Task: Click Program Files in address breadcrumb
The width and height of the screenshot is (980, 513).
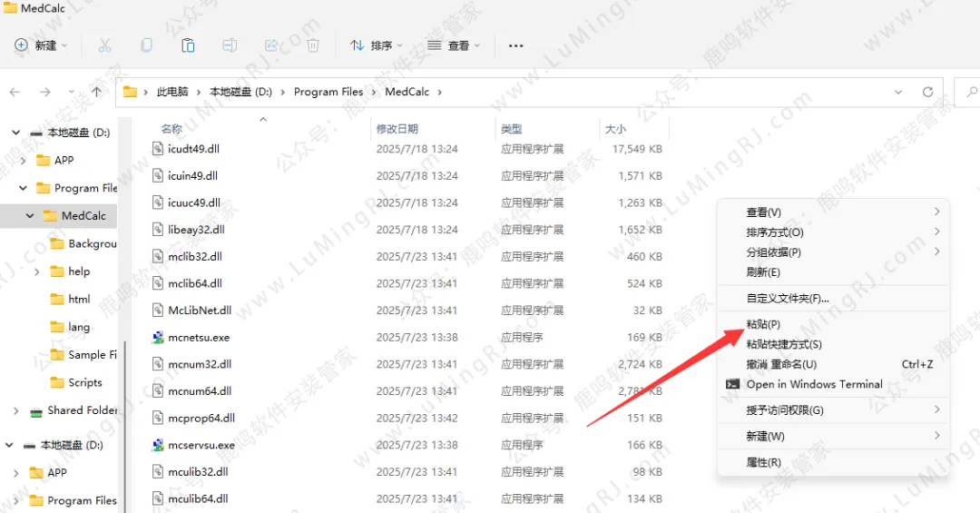Action: pos(328,92)
